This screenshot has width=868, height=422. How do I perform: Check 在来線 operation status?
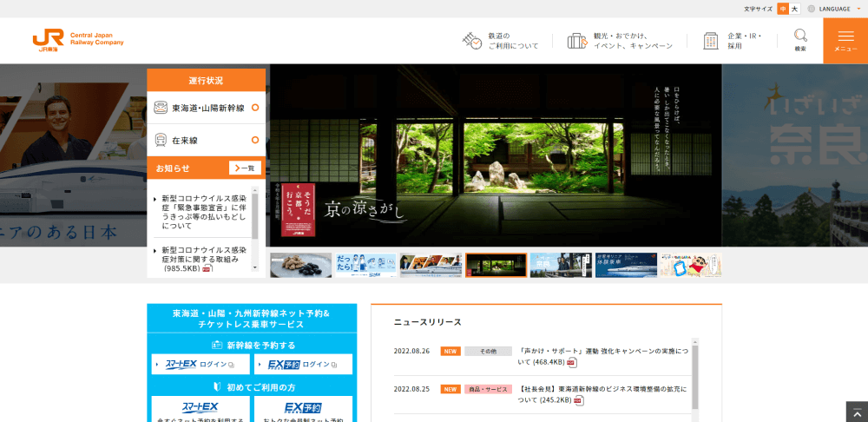206,140
